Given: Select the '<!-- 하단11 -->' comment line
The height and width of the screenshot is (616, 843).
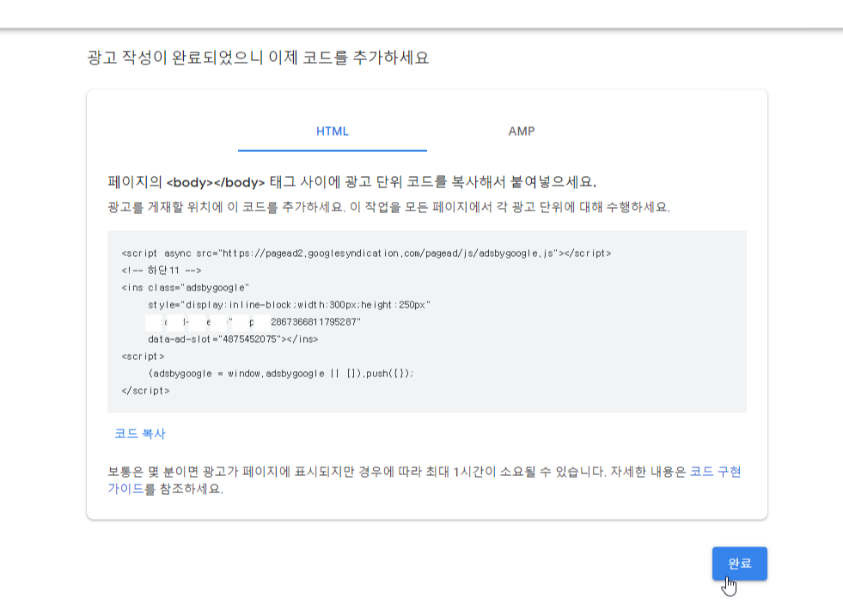Looking at the screenshot, I should pyautogui.click(x=162, y=271).
